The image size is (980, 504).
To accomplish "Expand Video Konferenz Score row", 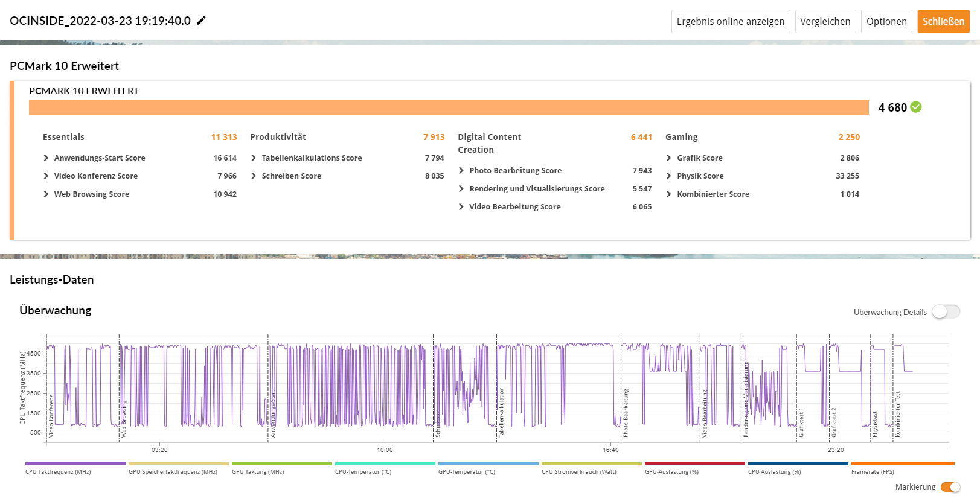I will click(x=46, y=176).
